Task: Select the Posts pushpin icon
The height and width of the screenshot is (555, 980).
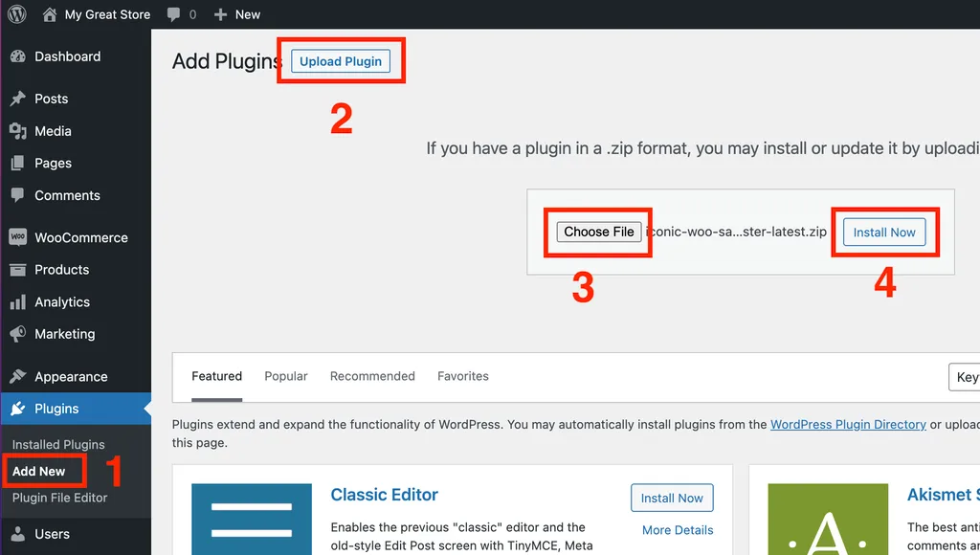Action: coord(18,99)
